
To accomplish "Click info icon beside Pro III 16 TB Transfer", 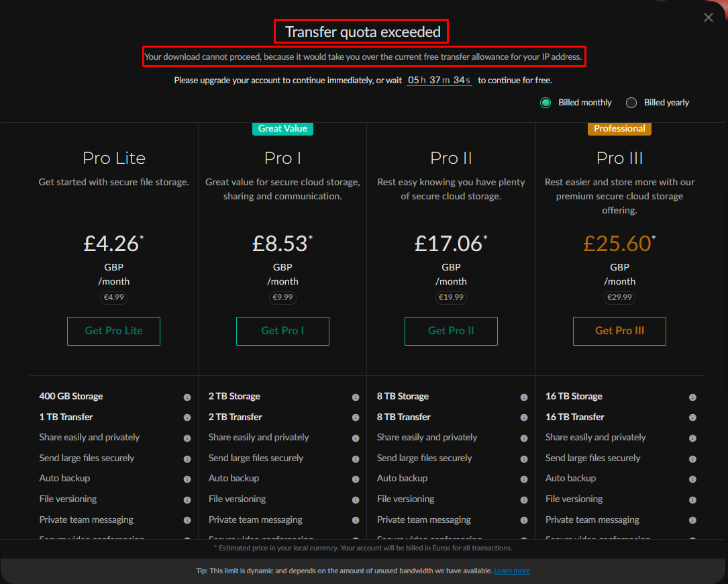I will [692, 418].
